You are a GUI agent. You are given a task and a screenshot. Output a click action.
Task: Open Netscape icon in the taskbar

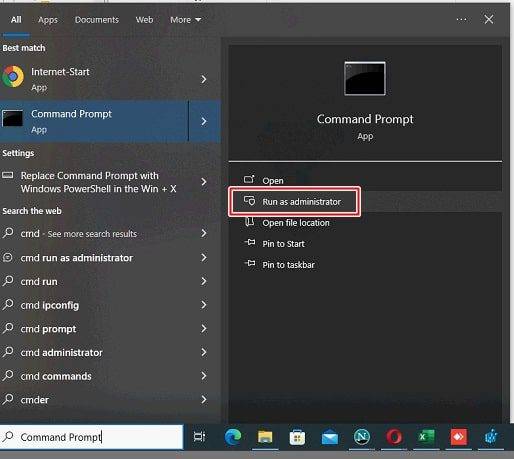(x=362, y=437)
